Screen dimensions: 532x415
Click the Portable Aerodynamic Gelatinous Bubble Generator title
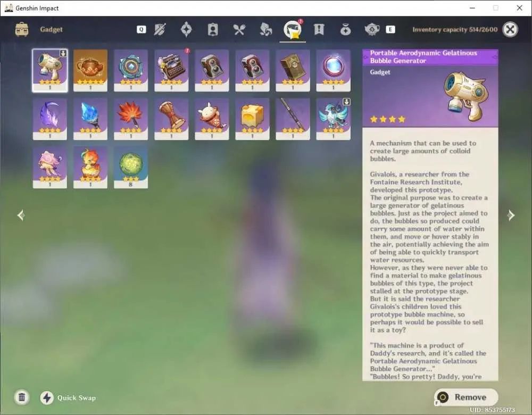423,57
